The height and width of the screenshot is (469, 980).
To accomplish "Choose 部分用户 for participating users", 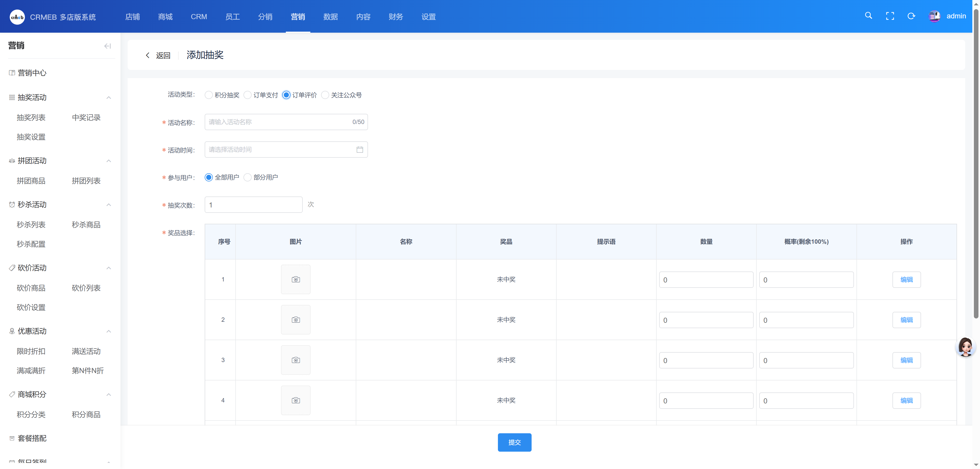I will pyautogui.click(x=248, y=178).
